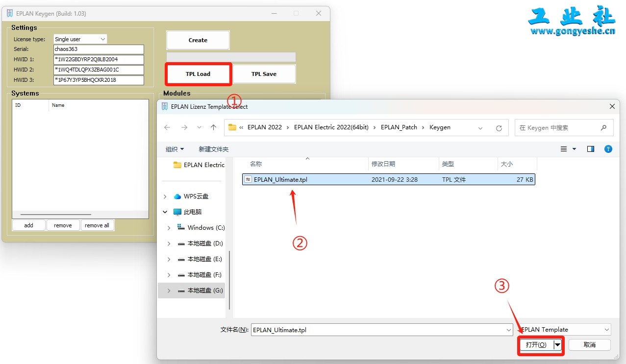Open the EPLAN Template file type dropdown

(565, 330)
